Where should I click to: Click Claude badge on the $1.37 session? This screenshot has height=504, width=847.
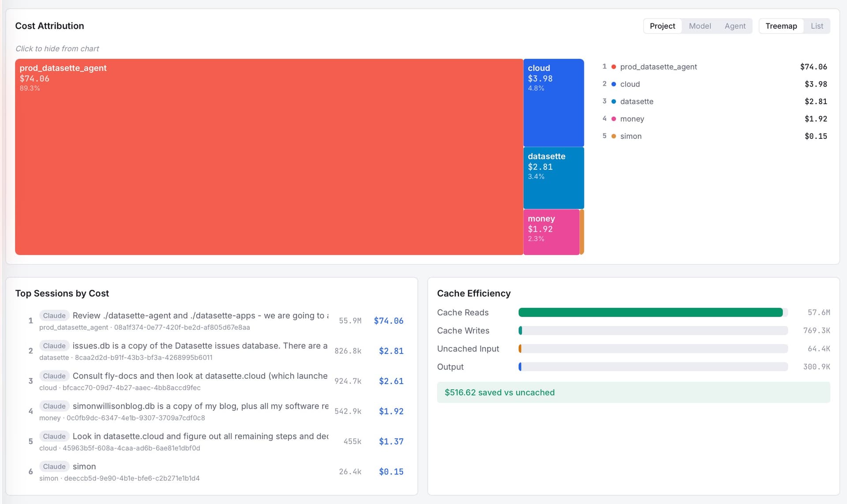(x=54, y=437)
